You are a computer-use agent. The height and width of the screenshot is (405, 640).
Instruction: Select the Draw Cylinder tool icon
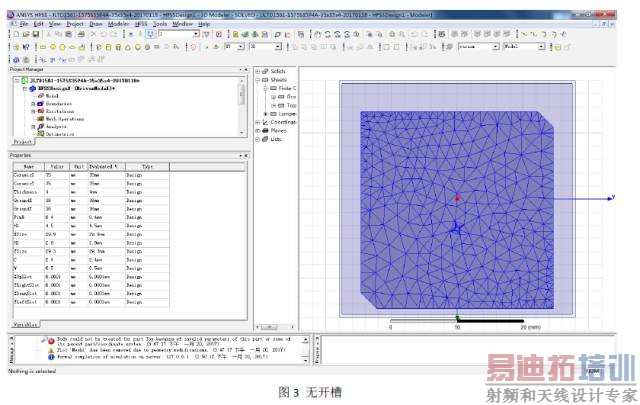coord(109,47)
